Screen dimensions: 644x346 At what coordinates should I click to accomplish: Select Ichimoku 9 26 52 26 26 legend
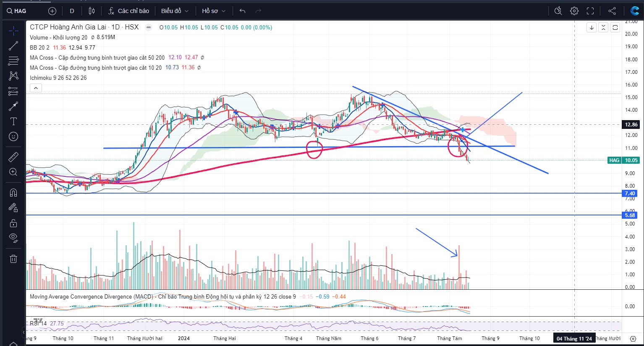coord(58,78)
